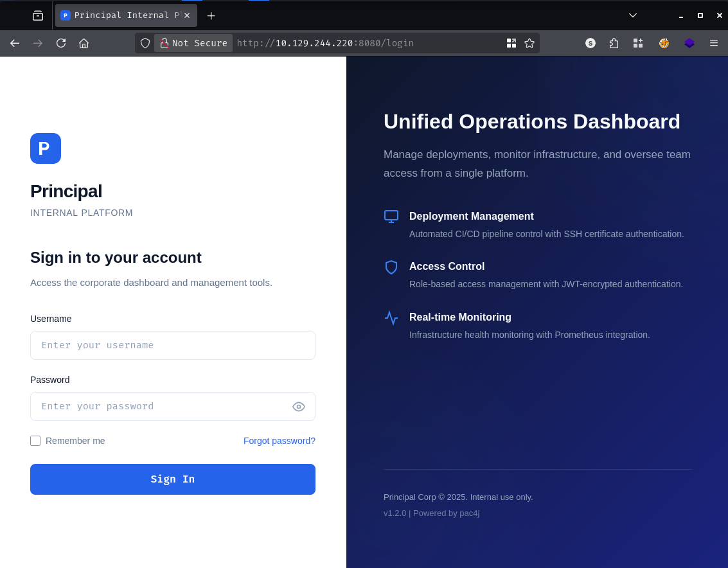
Task: Click the Real-time Monitoring pulse icon
Action: pyautogui.click(x=391, y=317)
